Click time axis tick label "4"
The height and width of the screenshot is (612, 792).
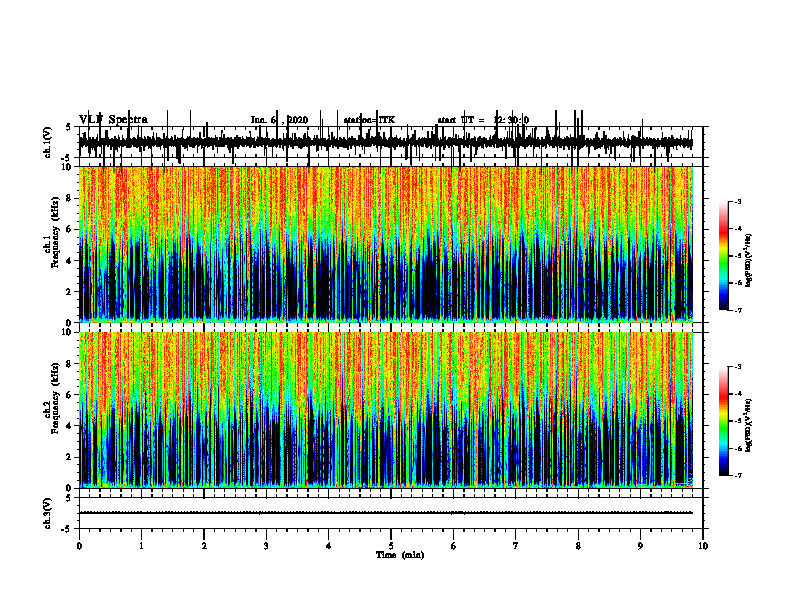[x=329, y=546]
